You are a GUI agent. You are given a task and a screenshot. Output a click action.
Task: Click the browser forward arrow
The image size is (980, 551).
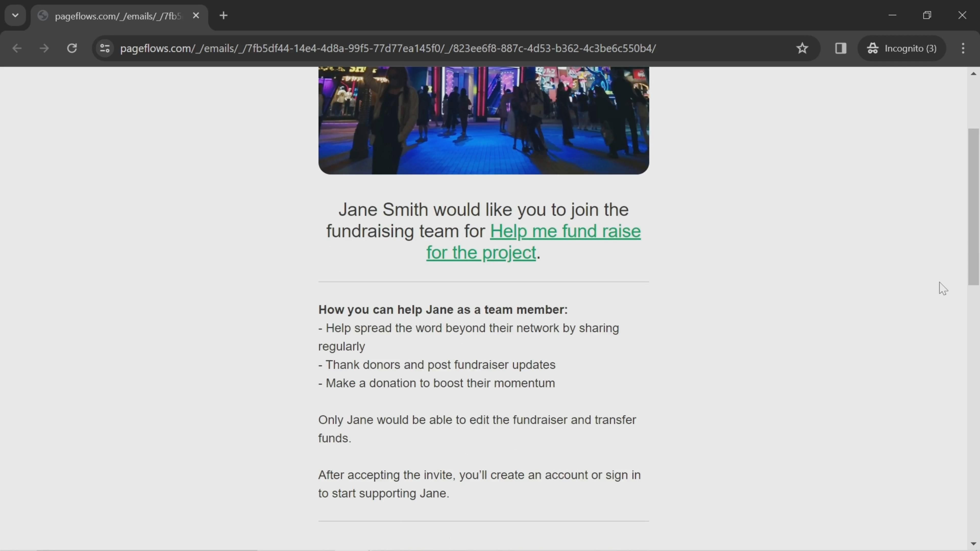coord(44,48)
